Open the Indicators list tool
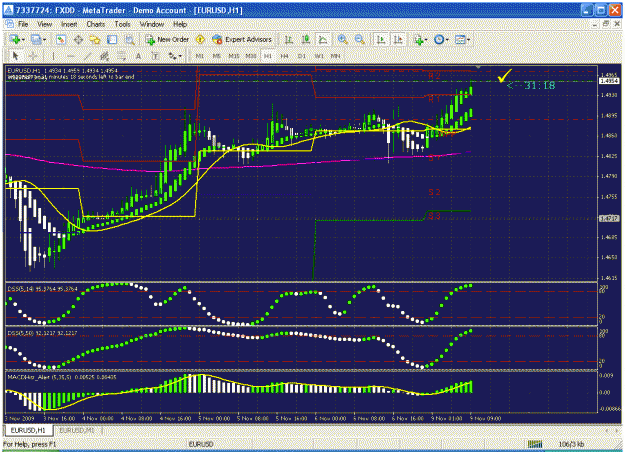625x452 pixels. [418, 39]
